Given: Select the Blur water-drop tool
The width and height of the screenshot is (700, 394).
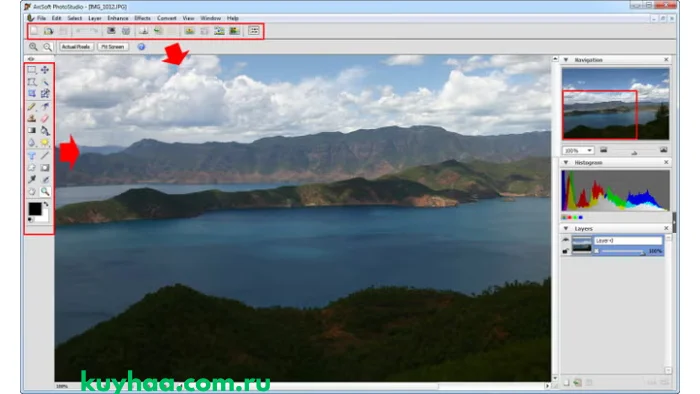Looking at the screenshot, I should [32, 143].
